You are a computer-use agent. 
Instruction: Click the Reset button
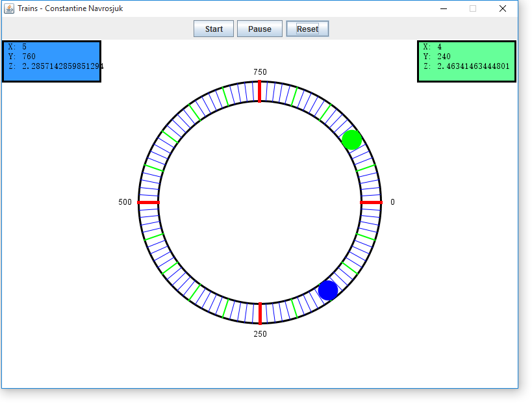click(x=307, y=29)
